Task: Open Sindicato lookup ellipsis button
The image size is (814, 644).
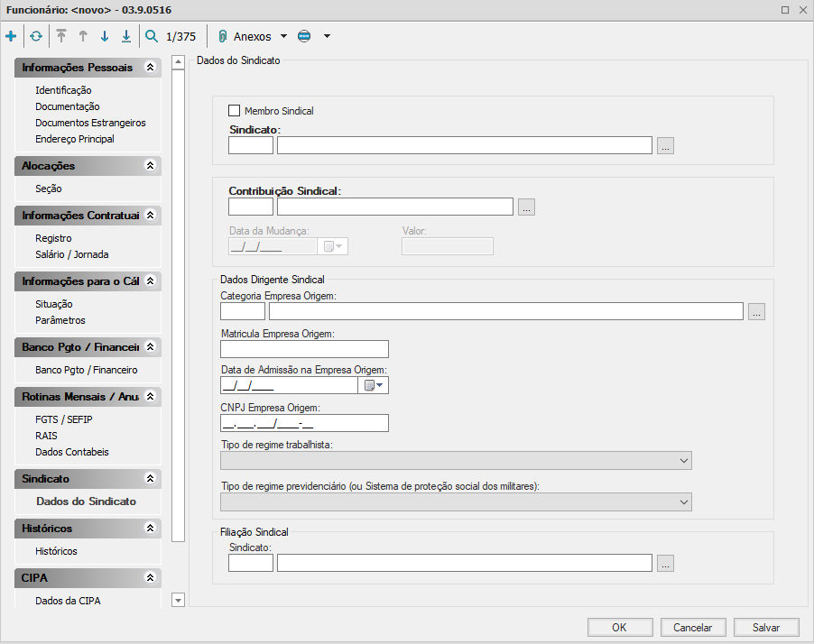Action: (x=665, y=146)
